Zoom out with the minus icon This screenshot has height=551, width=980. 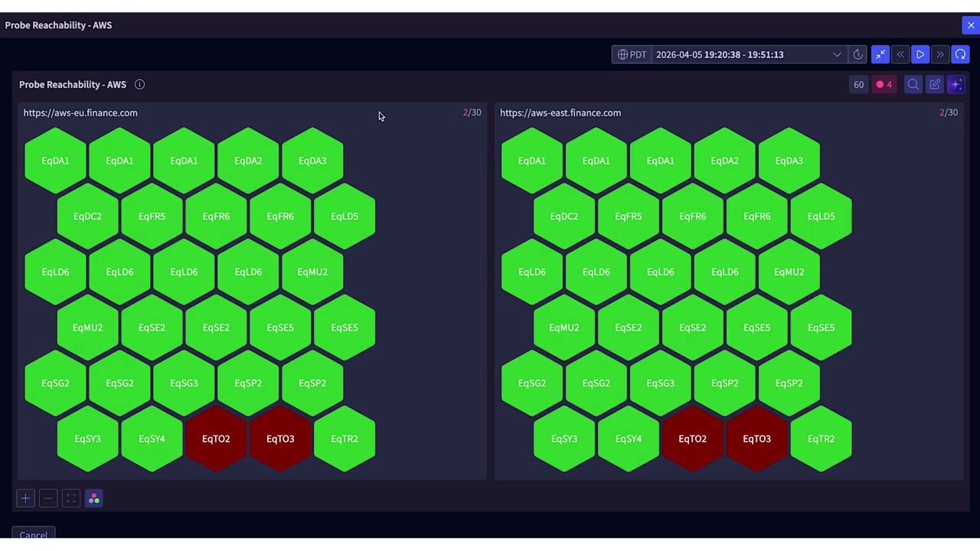coord(48,499)
